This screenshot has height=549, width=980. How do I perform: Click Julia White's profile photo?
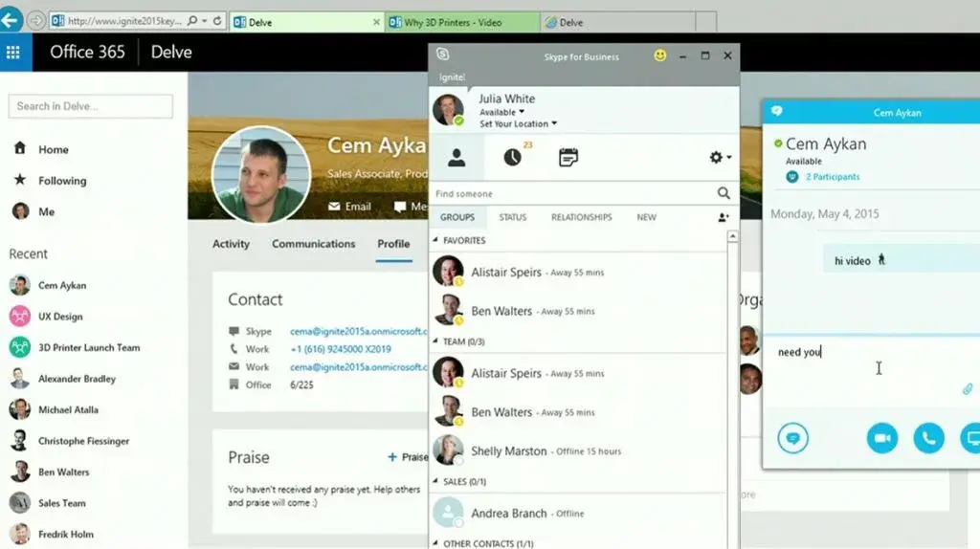pos(448,109)
